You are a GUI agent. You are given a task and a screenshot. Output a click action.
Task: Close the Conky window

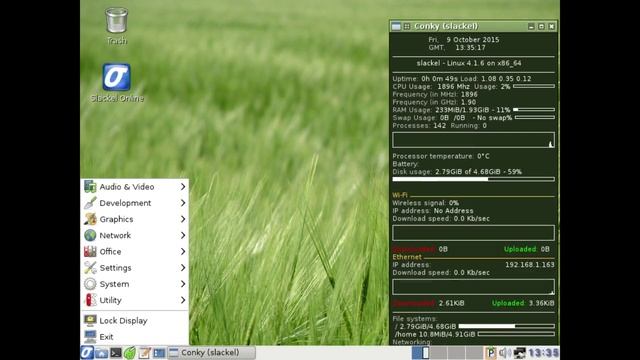pyautogui.click(x=552, y=27)
